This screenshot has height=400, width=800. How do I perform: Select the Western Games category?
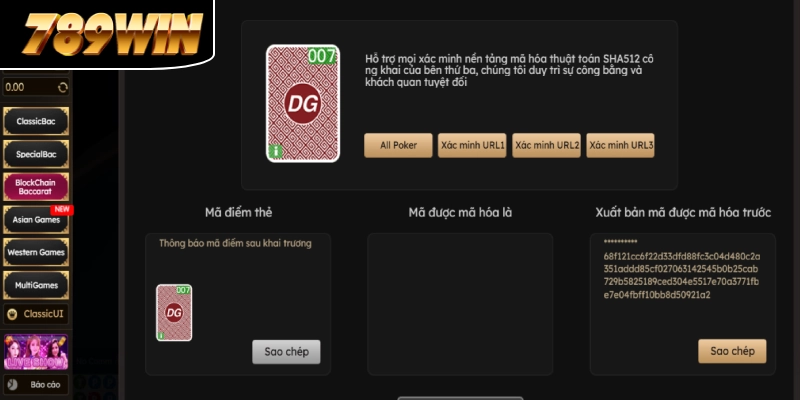[x=36, y=252]
